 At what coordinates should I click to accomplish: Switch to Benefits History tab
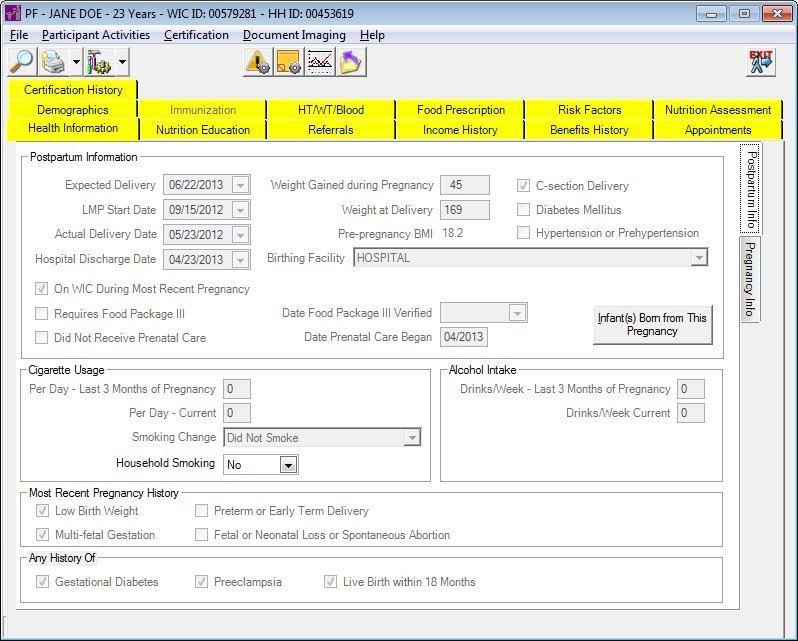click(x=589, y=130)
